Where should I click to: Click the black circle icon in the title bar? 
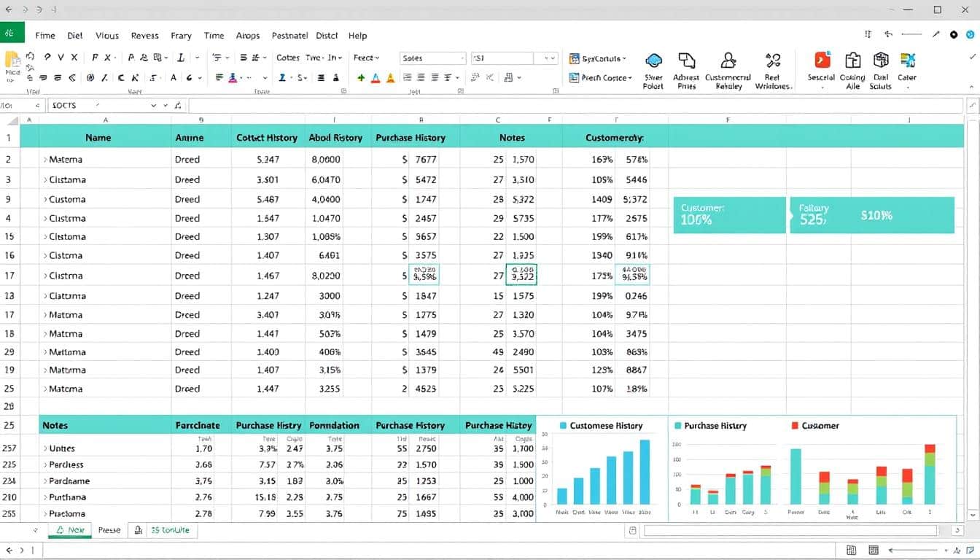pos(954,34)
